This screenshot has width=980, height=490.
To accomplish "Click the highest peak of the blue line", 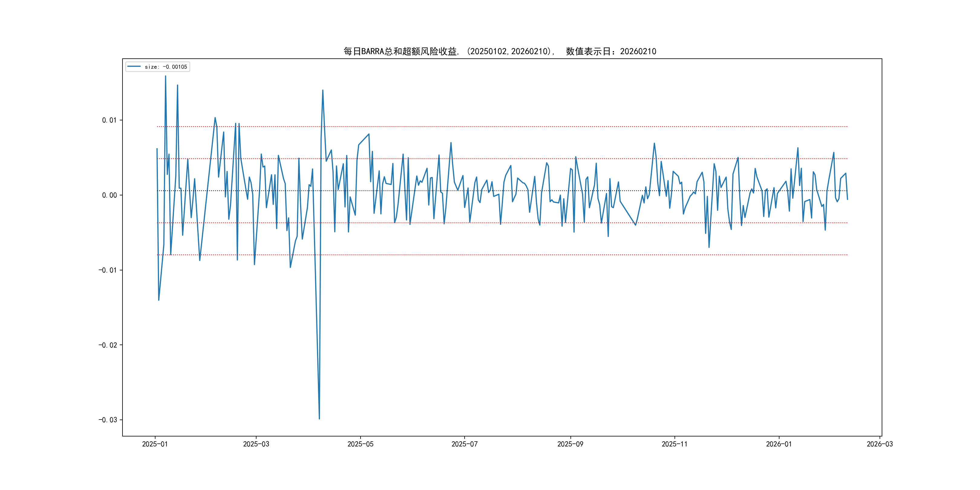I will tap(165, 77).
